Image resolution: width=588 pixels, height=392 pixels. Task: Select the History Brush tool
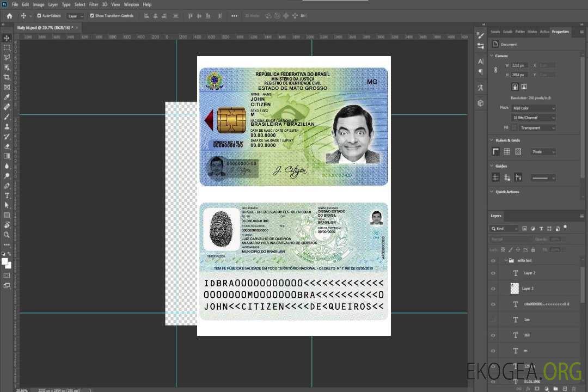tap(7, 137)
